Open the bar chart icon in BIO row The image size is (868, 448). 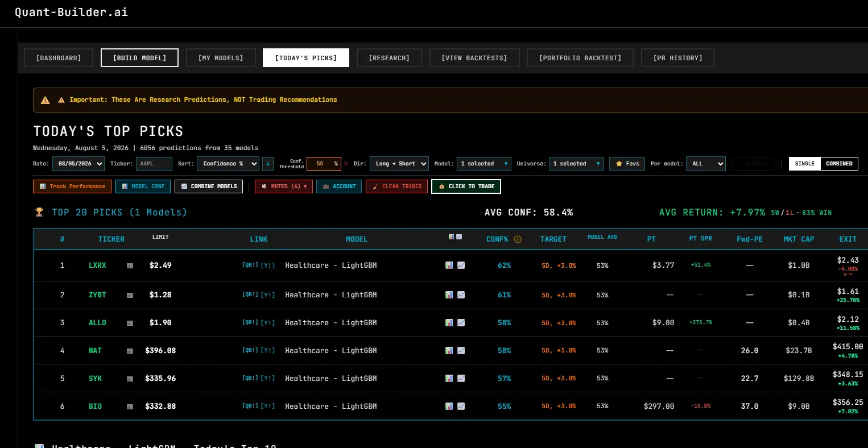(x=449, y=406)
